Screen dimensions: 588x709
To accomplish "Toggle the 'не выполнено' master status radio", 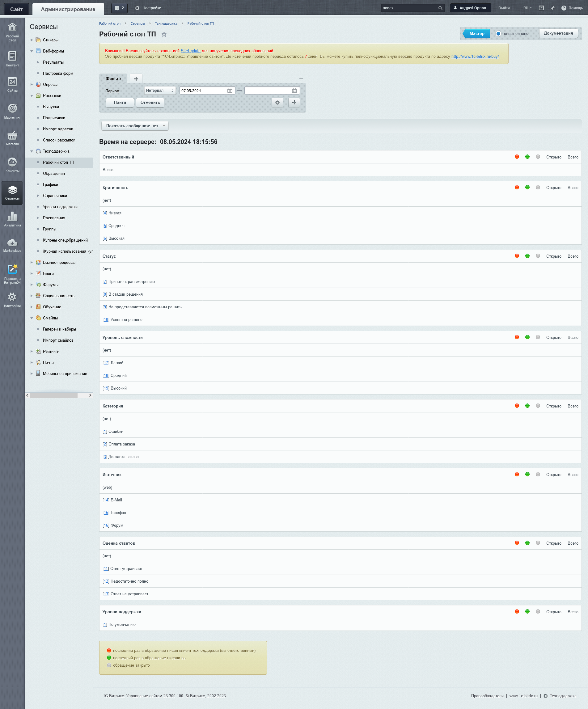I will [498, 34].
